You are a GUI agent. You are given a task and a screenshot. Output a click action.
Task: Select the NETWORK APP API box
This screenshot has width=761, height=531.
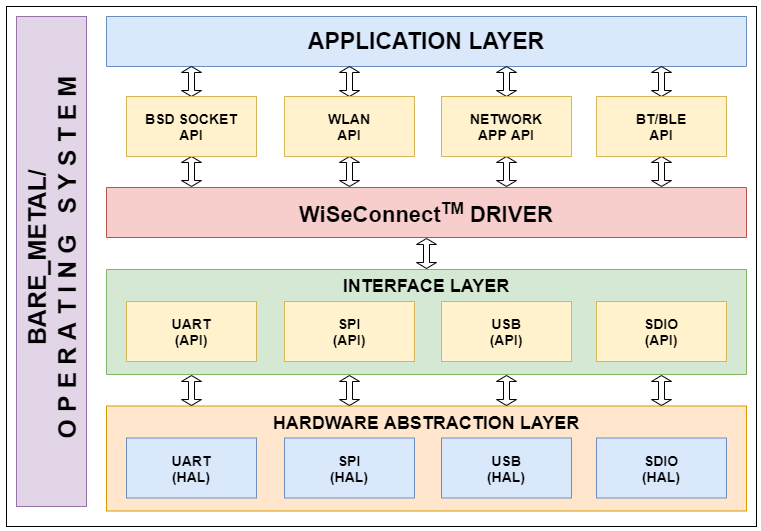pos(506,127)
